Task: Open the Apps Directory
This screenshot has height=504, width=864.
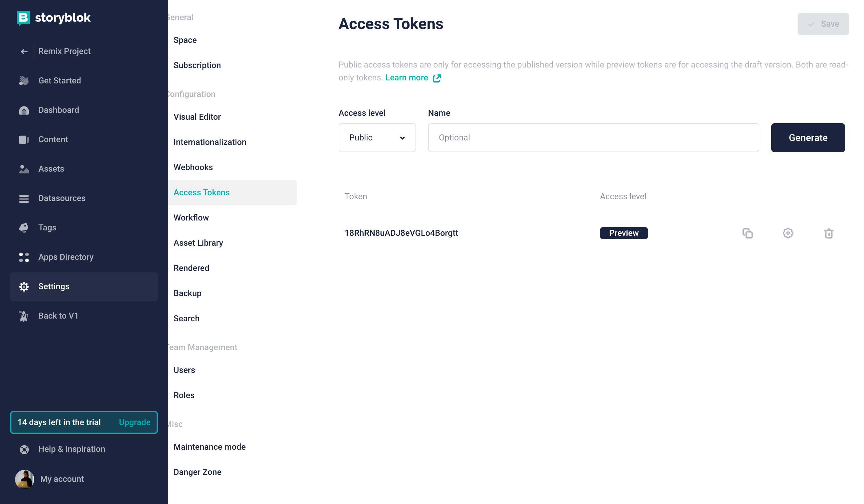Action: (x=65, y=257)
